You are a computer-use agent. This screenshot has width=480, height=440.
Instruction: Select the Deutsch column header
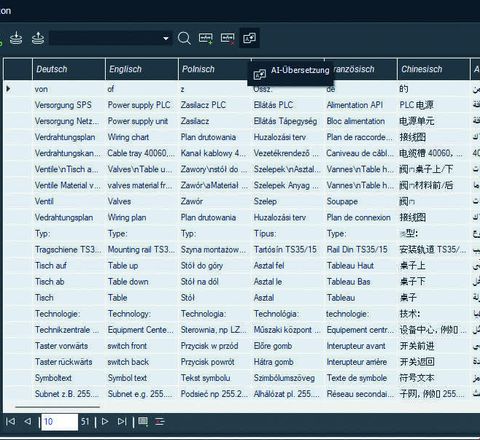click(x=69, y=69)
